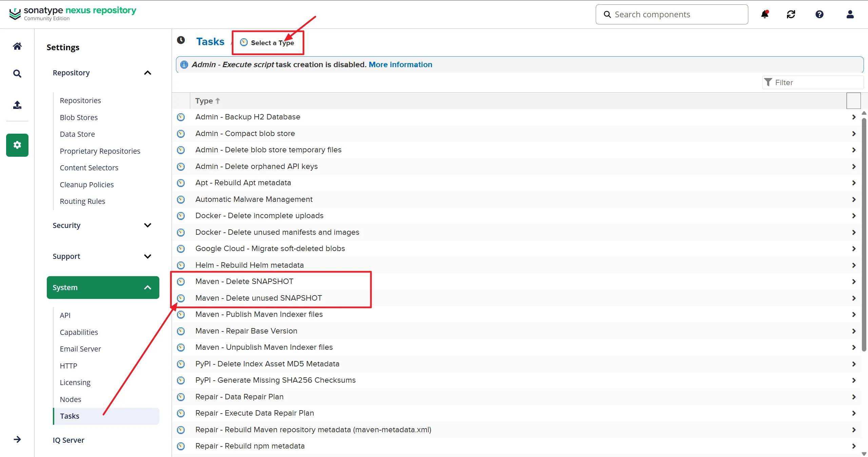The width and height of the screenshot is (868, 457).
Task: Open the home dashboard icon
Action: [x=17, y=46]
